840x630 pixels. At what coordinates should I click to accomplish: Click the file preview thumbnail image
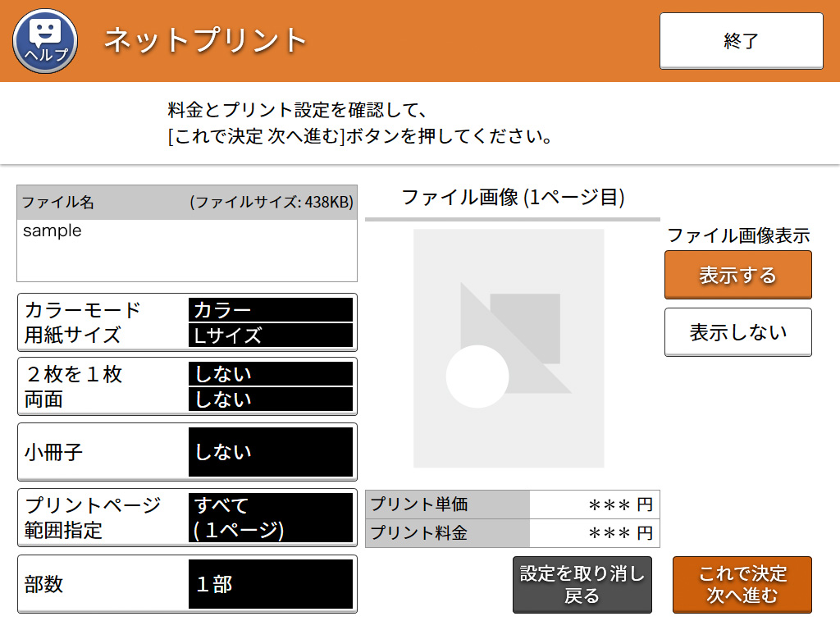[509, 349]
